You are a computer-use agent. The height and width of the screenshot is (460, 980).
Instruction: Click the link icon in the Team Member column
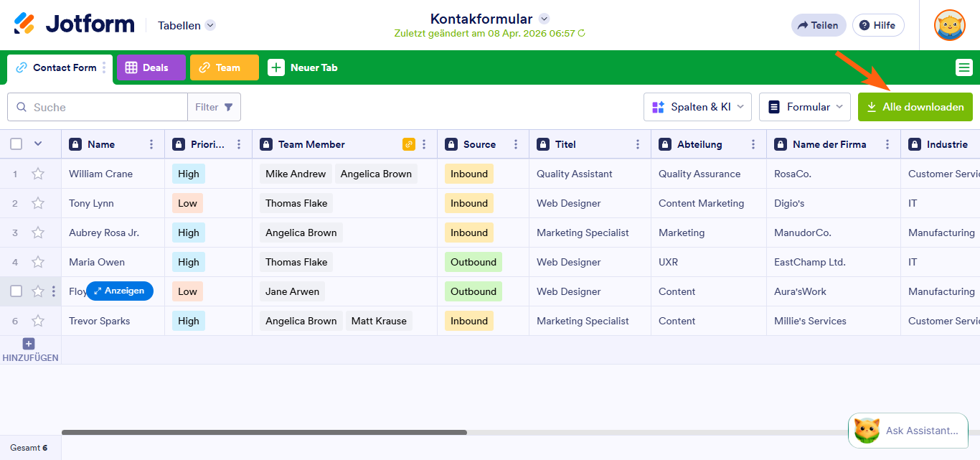click(409, 144)
